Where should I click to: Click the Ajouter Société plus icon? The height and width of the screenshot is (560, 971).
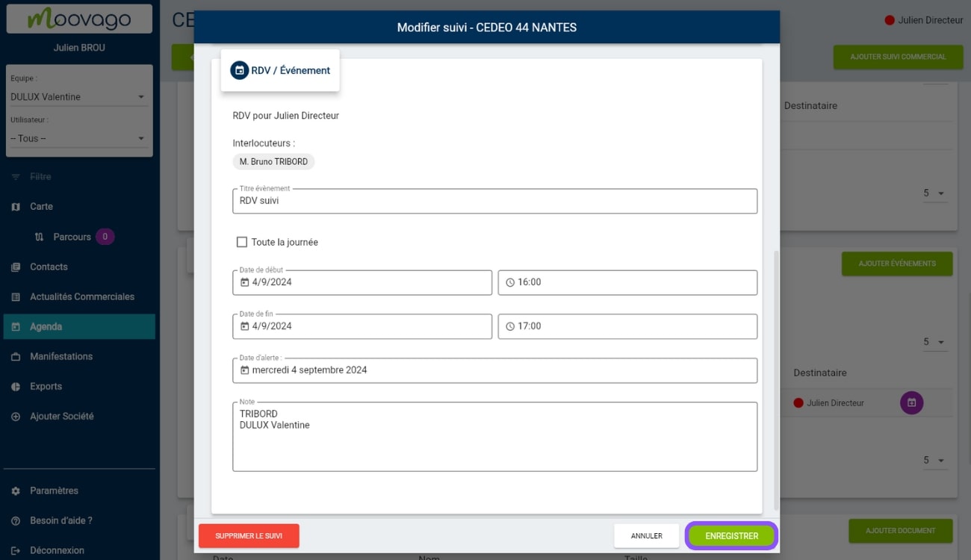pyautogui.click(x=16, y=416)
